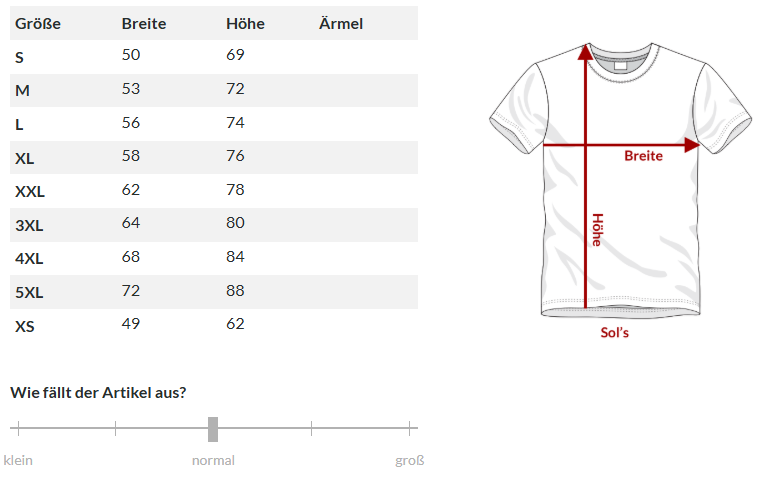
Task: Click the 'klein' fit label
Action: 18,460
